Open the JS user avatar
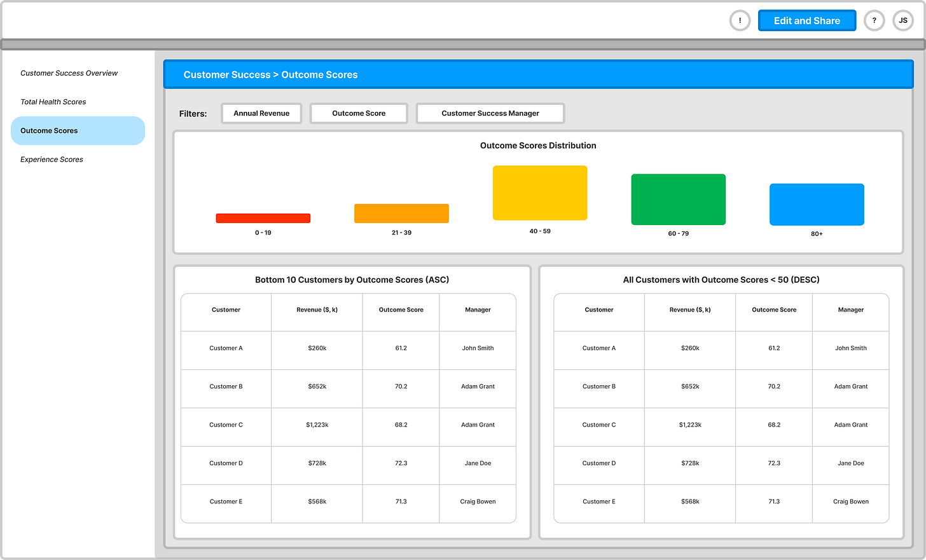This screenshot has width=926, height=560. [x=903, y=20]
